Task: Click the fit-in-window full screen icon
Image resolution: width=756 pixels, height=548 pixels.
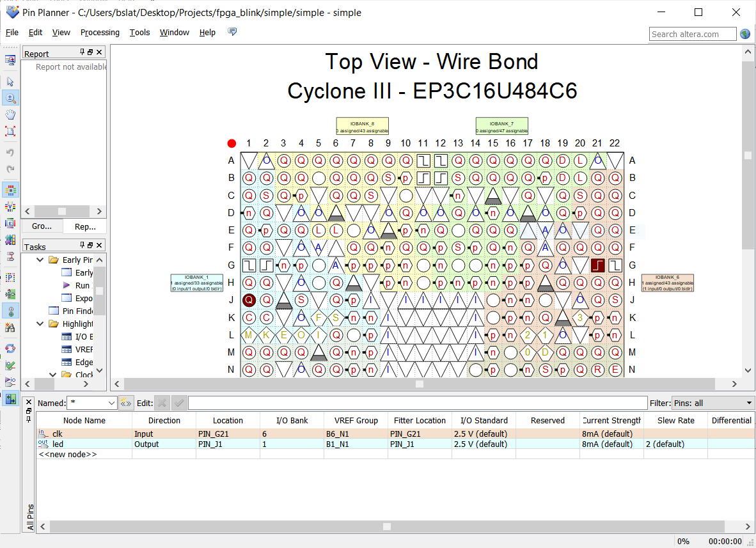Action: click(10, 131)
